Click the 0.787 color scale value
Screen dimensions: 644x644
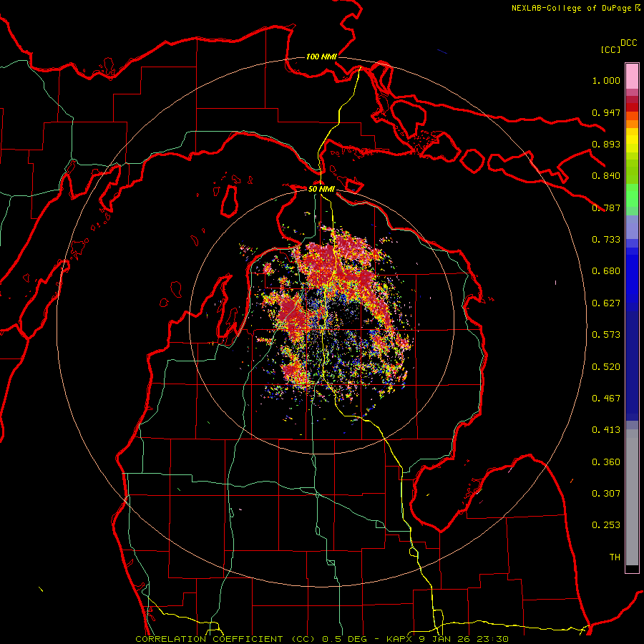(606, 208)
